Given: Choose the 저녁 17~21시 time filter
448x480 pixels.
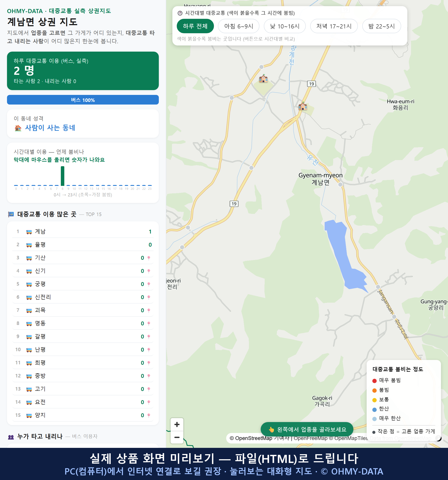Looking at the screenshot, I should [x=334, y=26].
